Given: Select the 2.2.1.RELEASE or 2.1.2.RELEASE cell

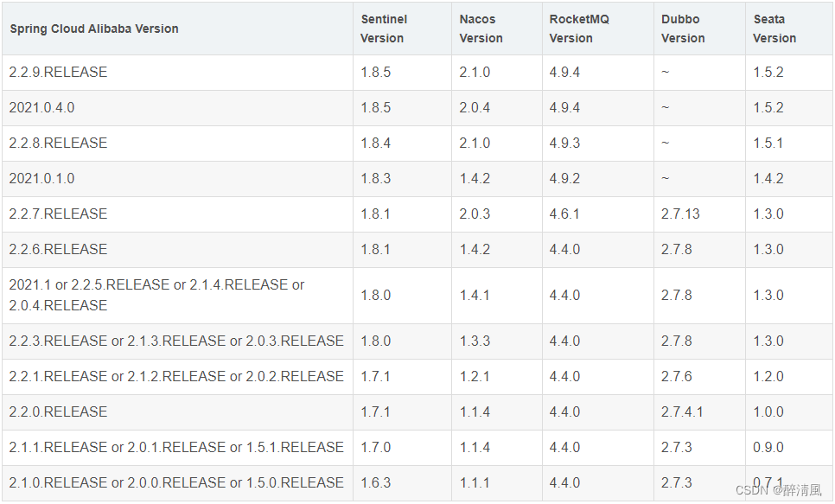Looking at the screenshot, I should (176, 376).
